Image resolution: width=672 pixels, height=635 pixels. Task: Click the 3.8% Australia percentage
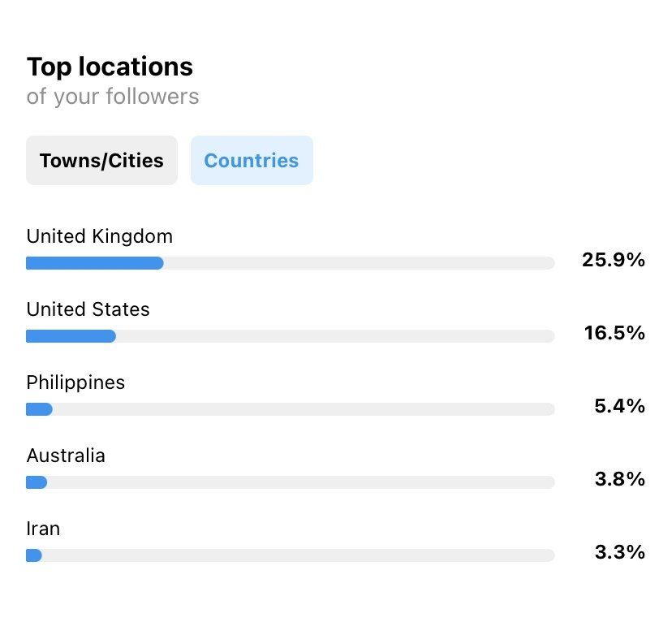coord(619,479)
